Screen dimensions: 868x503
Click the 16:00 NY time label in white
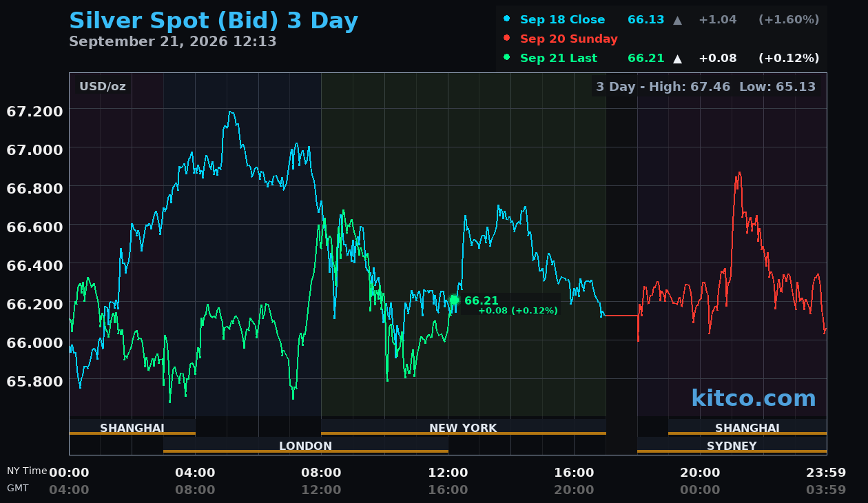click(x=574, y=473)
